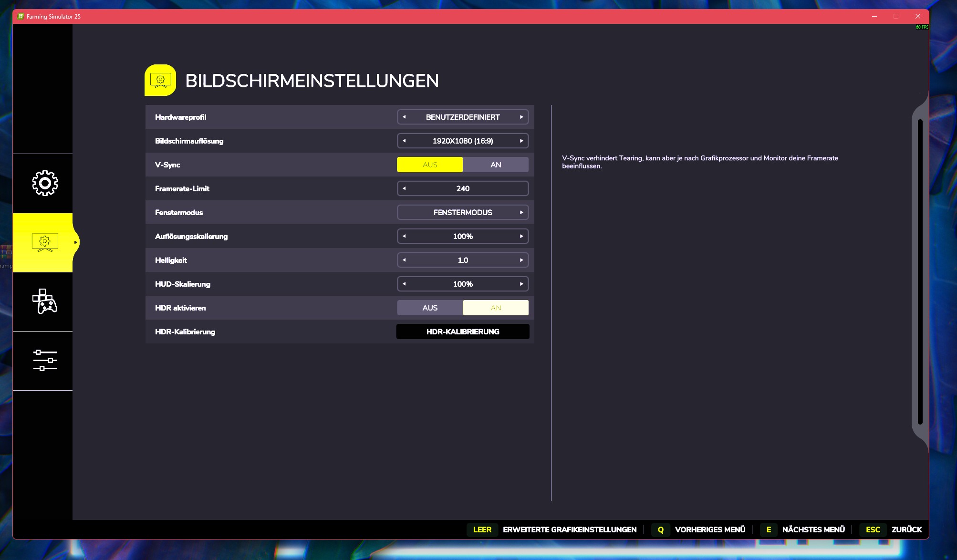Advance Fenstermodus option with right arrow

click(x=521, y=212)
